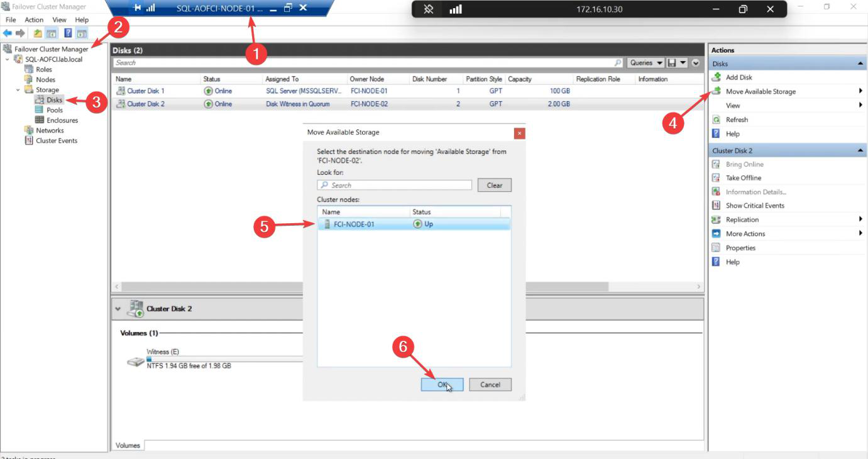868x459 pixels.
Task: Select the Cluster Disk 1 row
Action: pyautogui.click(x=407, y=91)
